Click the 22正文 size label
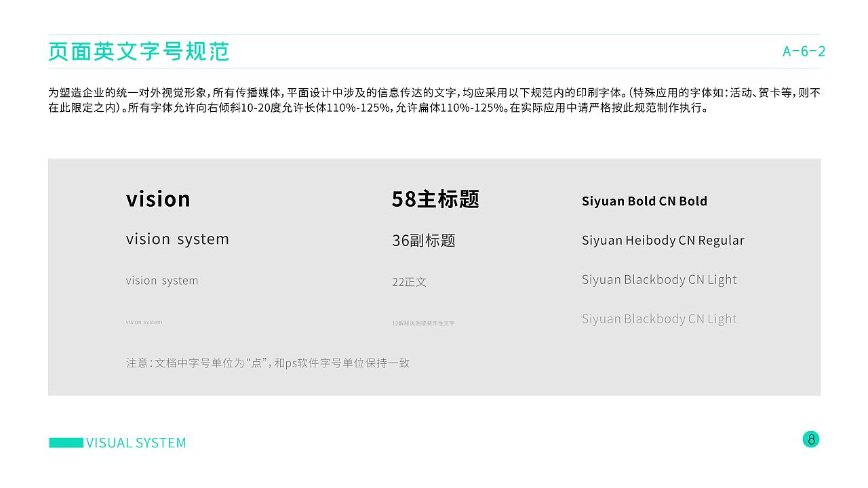Screen dimensions: 868x488 point(409,282)
